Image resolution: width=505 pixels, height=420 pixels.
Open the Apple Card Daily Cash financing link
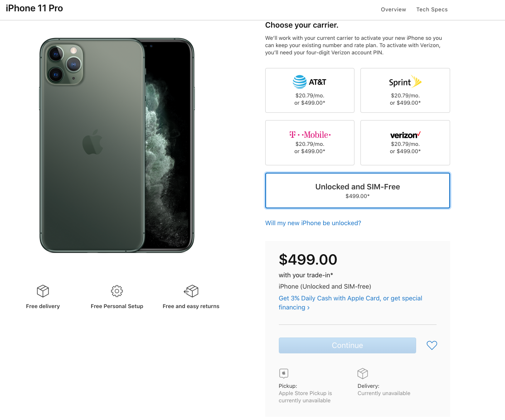[x=350, y=299]
